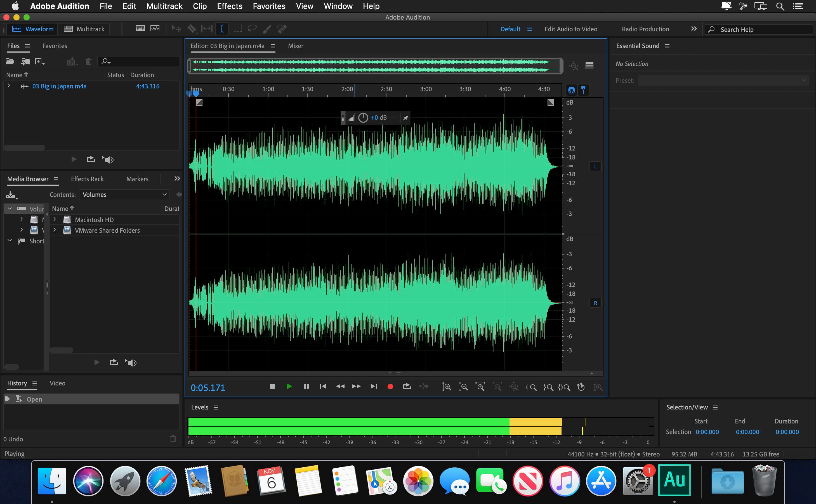The image size is (816, 504).
Task: Expand the Macintosh HD volume row
Action: click(x=55, y=219)
